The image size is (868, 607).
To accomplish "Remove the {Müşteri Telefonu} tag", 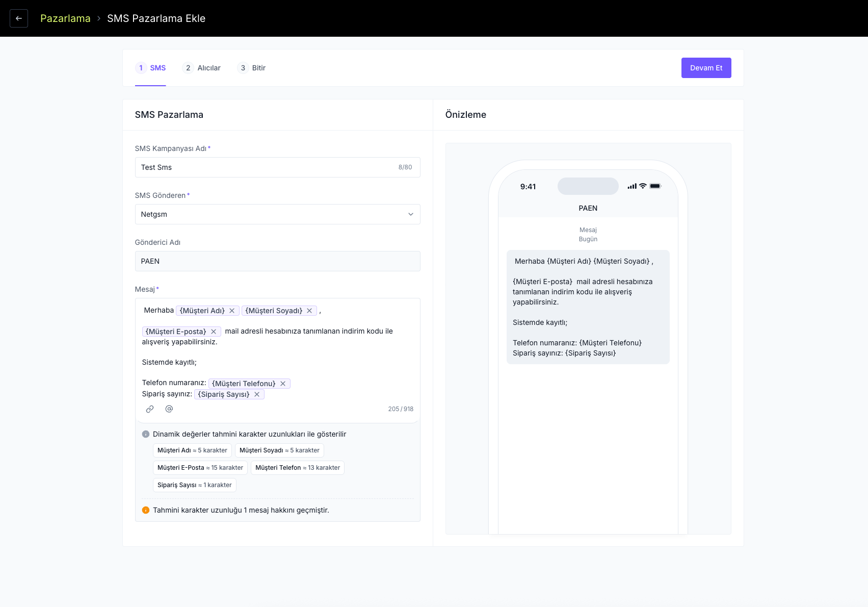I will click(283, 384).
